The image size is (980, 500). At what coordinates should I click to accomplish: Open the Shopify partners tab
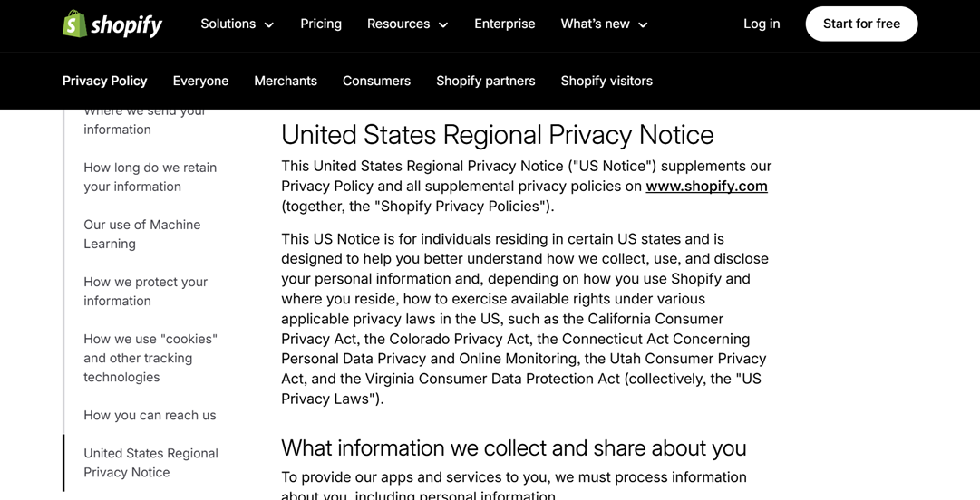click(485, 81)
